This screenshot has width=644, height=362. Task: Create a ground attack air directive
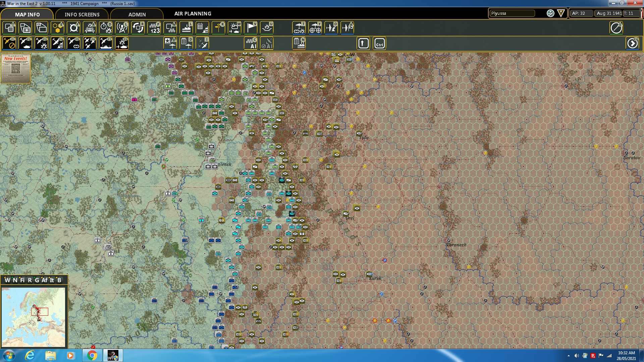click(42, 43)
